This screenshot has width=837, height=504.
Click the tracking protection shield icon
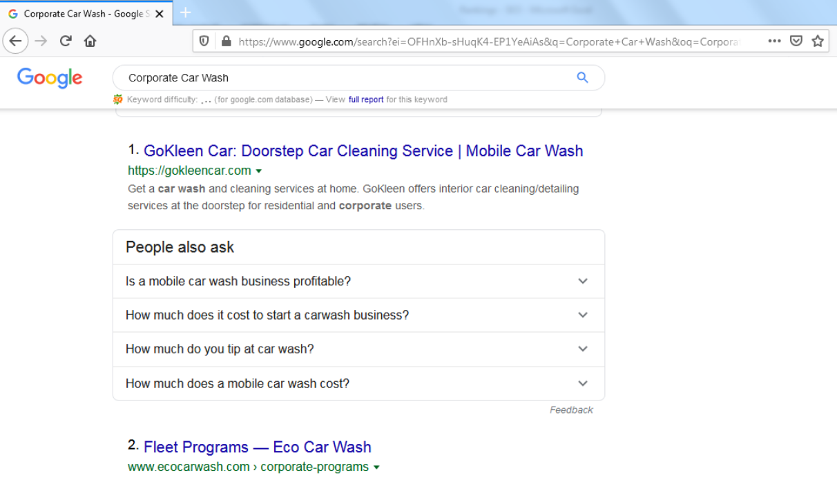point(204,41)
